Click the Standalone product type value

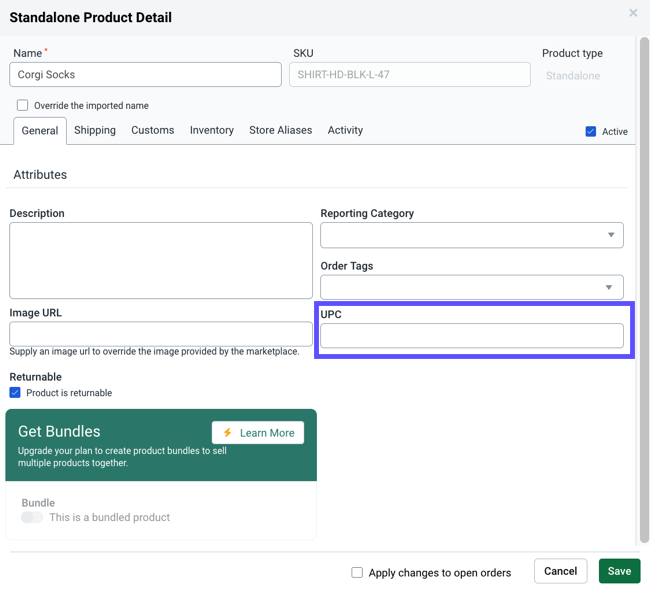(573, 75)
